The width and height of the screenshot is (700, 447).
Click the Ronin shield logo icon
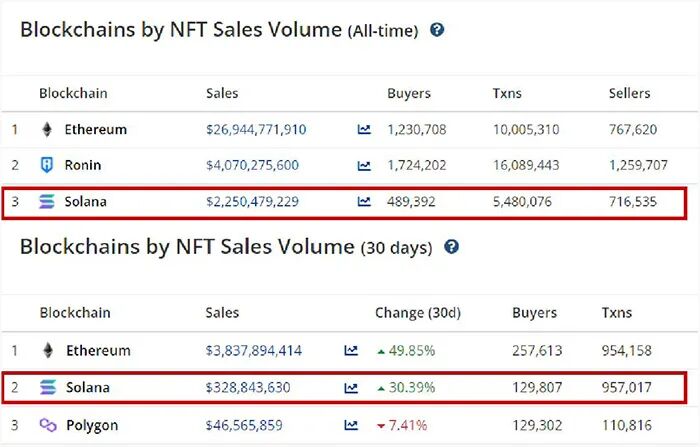47,166
